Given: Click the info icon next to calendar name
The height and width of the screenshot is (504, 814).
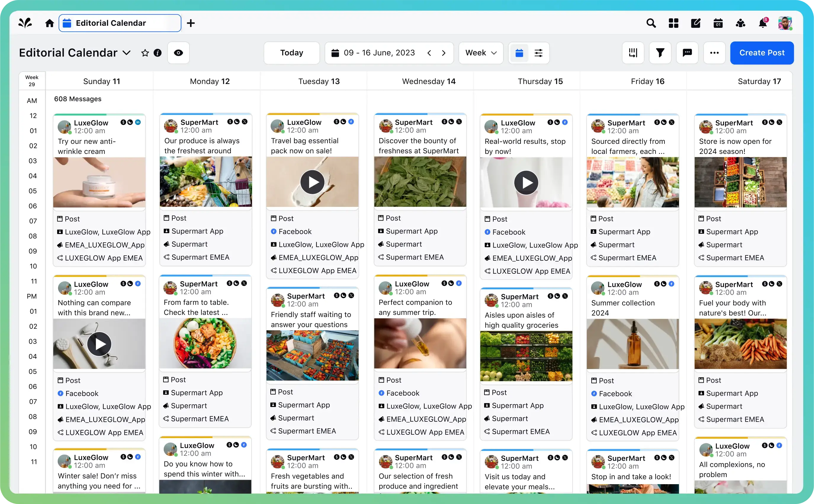Looking at the screenshot, I should click(158, 53).
